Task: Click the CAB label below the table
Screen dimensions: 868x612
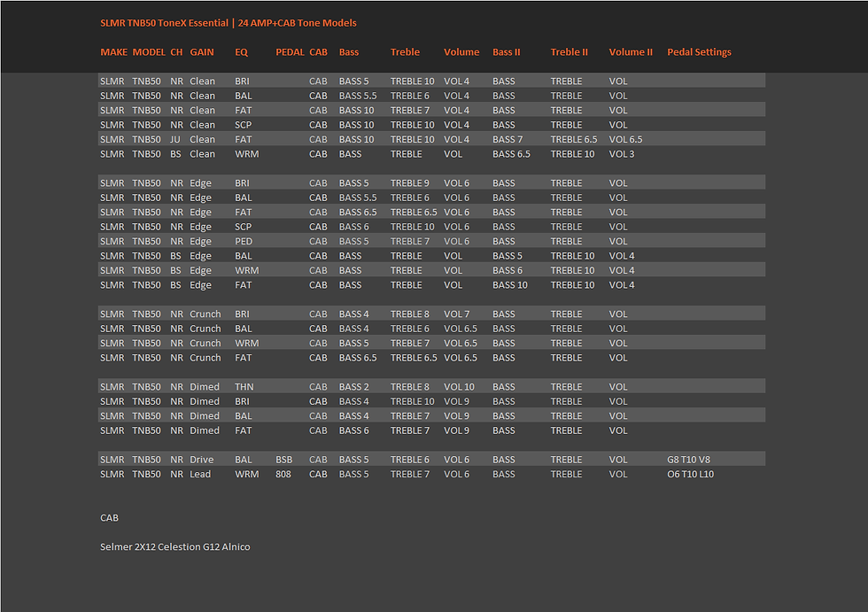Action: click(x=109, y=518)
